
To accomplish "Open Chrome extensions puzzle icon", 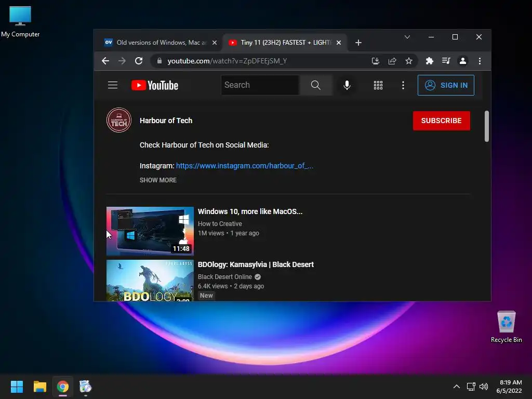I will pos(430,61).
